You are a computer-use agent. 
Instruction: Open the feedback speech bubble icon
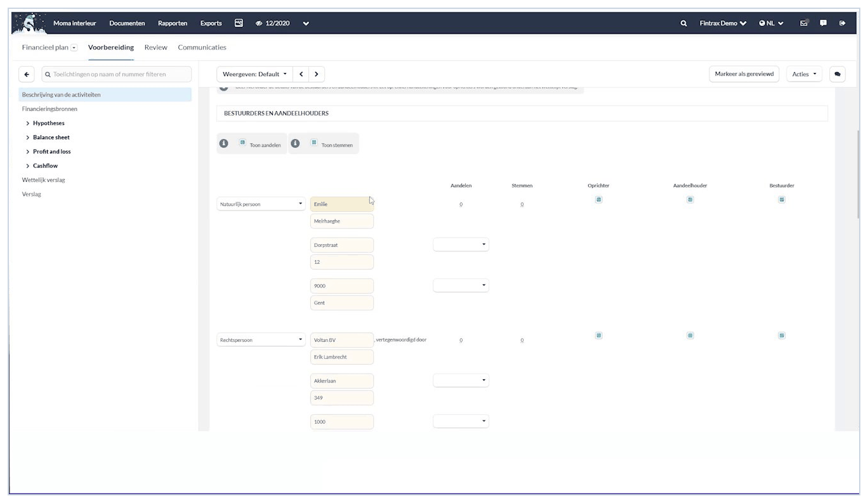[x=823, y=23]
